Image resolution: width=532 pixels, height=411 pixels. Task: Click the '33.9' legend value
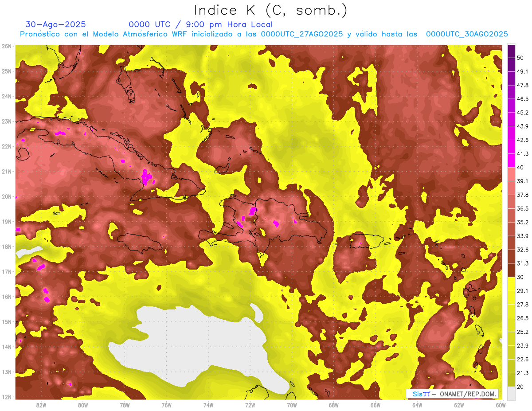click(x=522, y=236)
